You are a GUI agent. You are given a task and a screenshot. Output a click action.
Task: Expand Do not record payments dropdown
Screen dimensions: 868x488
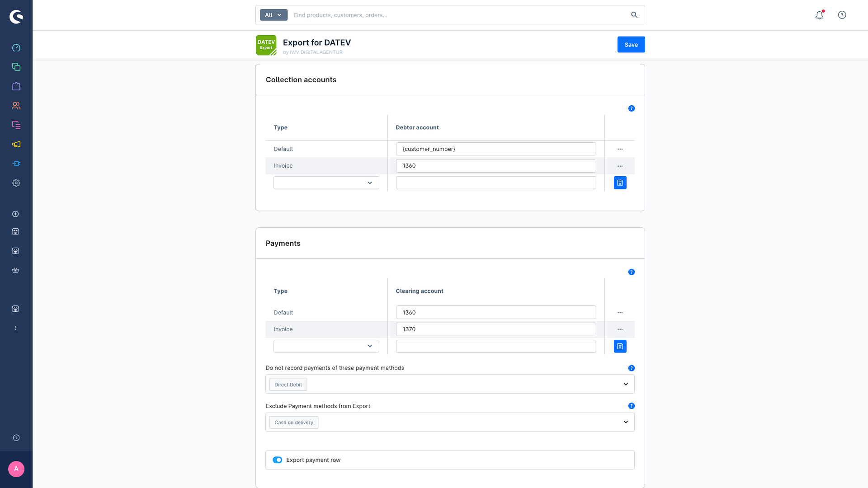point(626,384)
